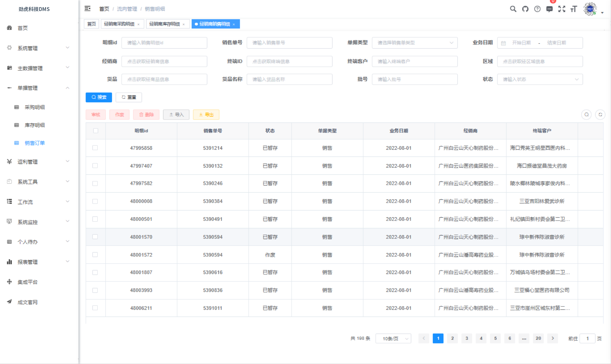Click the 销售单号 input field
This screenshot has width=611, height=364.
coord(289,43)
